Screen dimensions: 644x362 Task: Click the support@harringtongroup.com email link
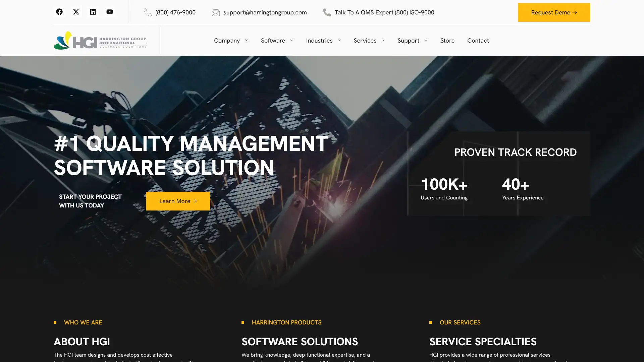(265, 12)
